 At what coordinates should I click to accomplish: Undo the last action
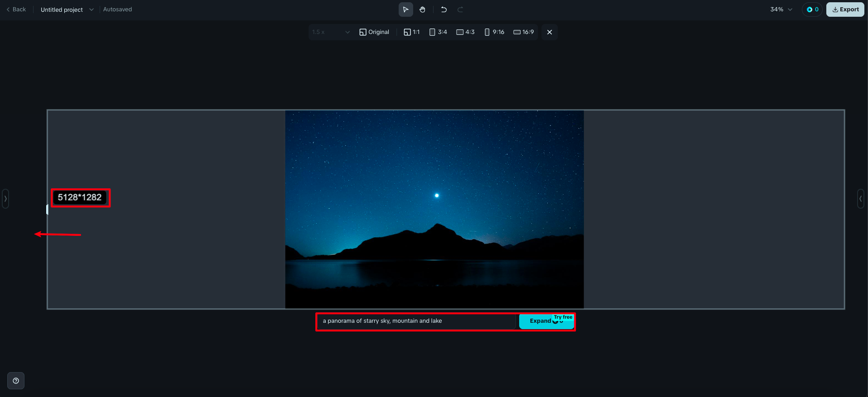444,10
